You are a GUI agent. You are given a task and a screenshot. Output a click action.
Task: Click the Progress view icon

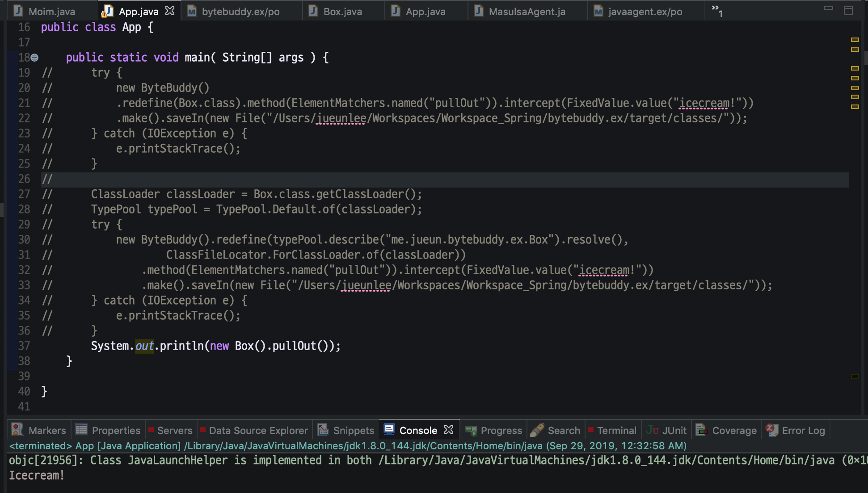tap(471, 430)
